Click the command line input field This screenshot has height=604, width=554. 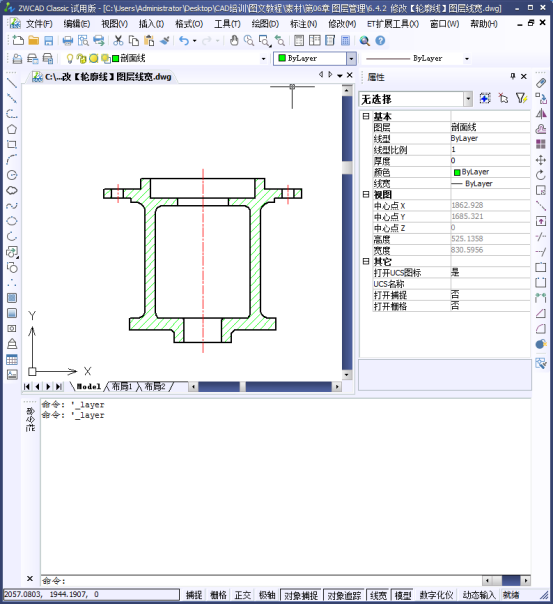click(262, 581)
